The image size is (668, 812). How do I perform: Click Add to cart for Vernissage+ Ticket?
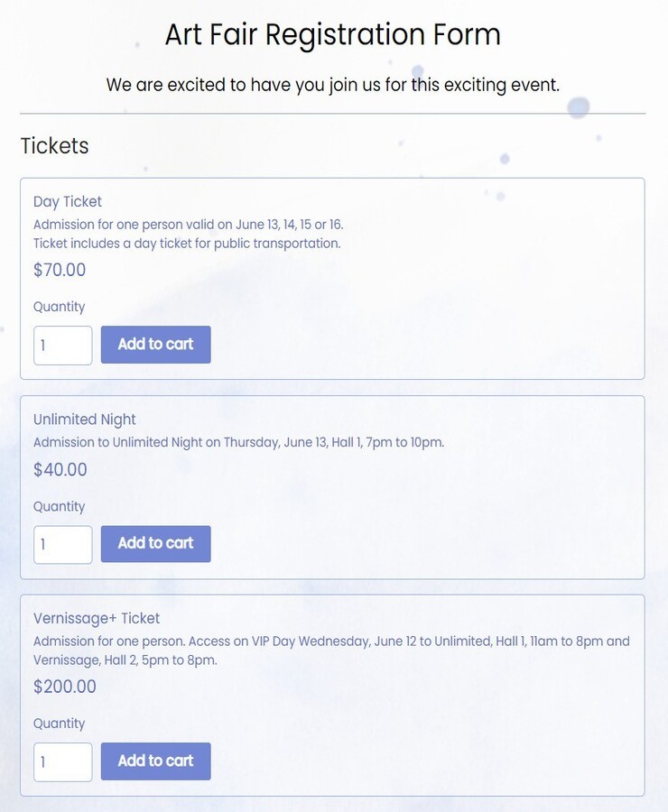click(155, 760)
